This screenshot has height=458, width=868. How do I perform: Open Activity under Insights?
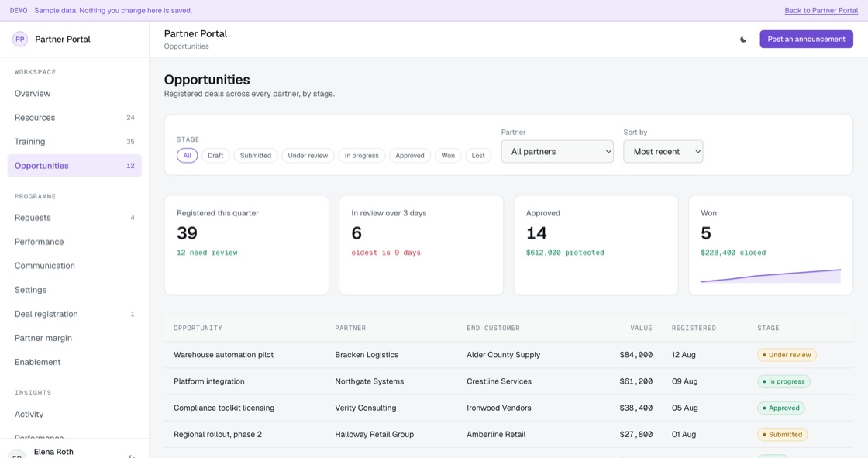click(x=74, y=415)
